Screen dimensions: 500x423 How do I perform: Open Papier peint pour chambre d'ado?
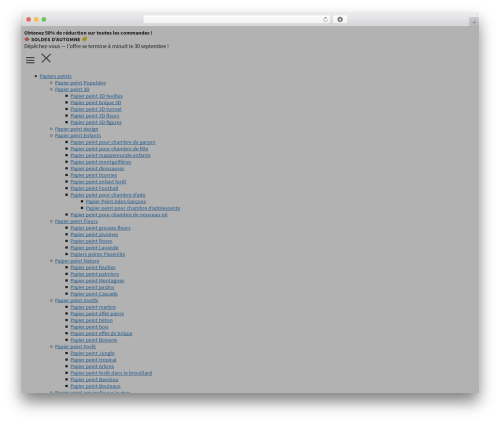pyautogui.click(x=108, y=195)
